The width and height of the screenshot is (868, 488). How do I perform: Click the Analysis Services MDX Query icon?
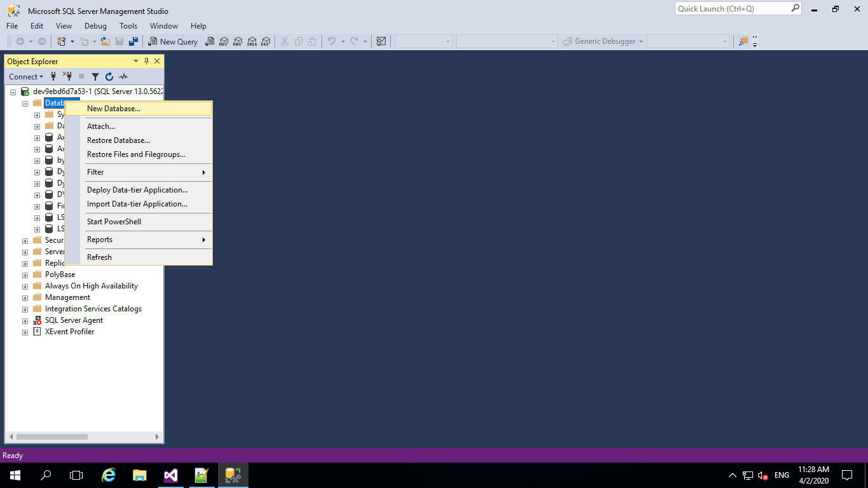224,41
